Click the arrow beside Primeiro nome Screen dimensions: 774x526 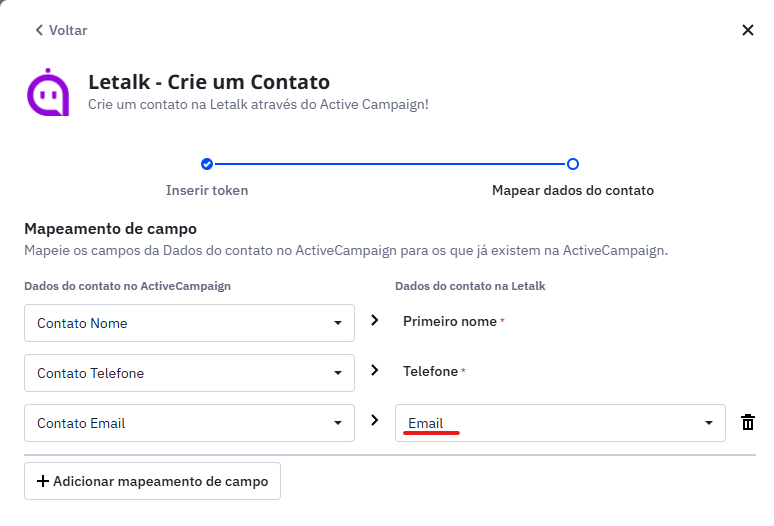click(x=375, y=320)
